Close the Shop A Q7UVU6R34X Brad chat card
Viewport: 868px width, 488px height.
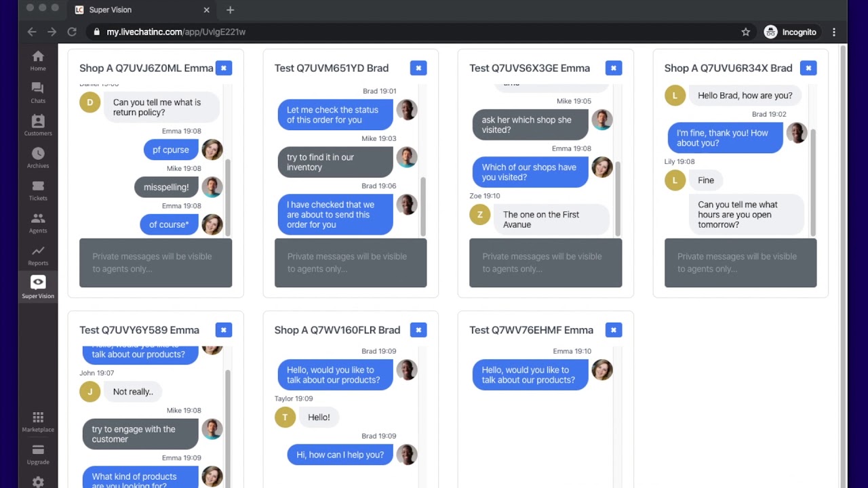point(808,68)
